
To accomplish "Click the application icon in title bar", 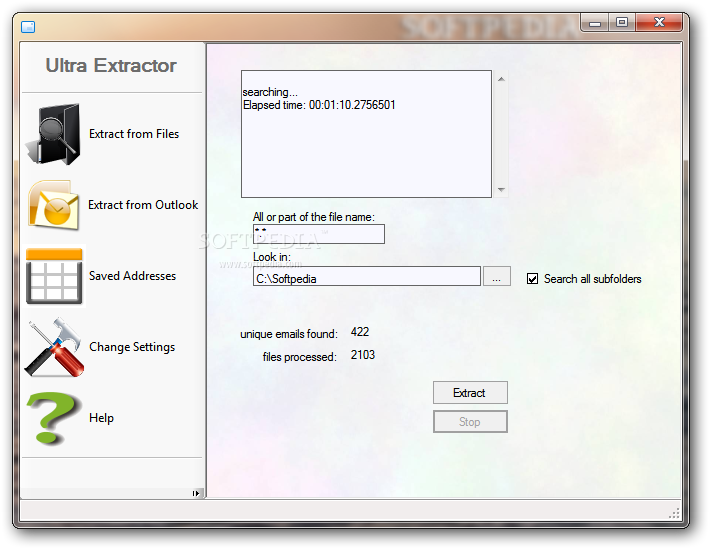I will pos(28,27).
